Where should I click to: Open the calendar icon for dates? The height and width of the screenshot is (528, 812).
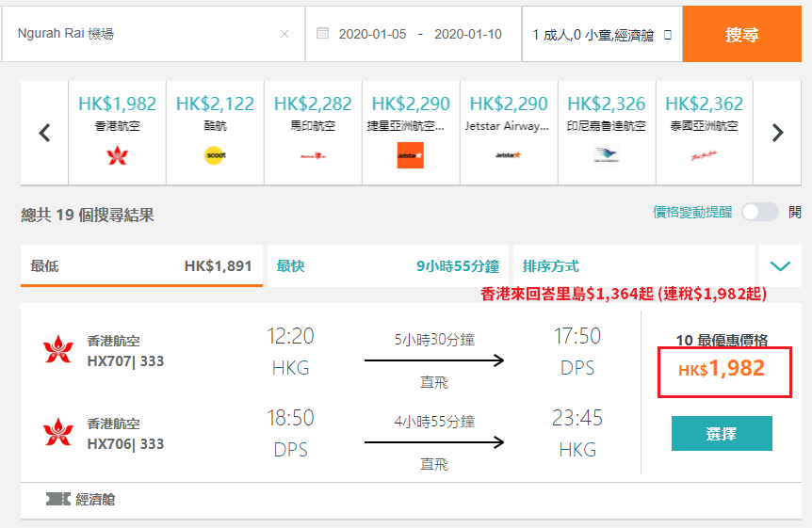tap(322, 34)
